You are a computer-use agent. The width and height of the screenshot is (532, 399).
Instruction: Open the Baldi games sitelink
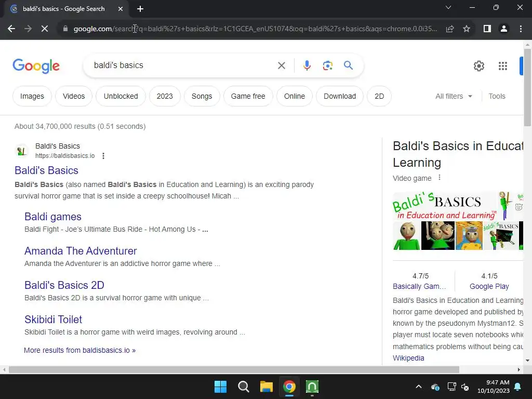[53, 217]
